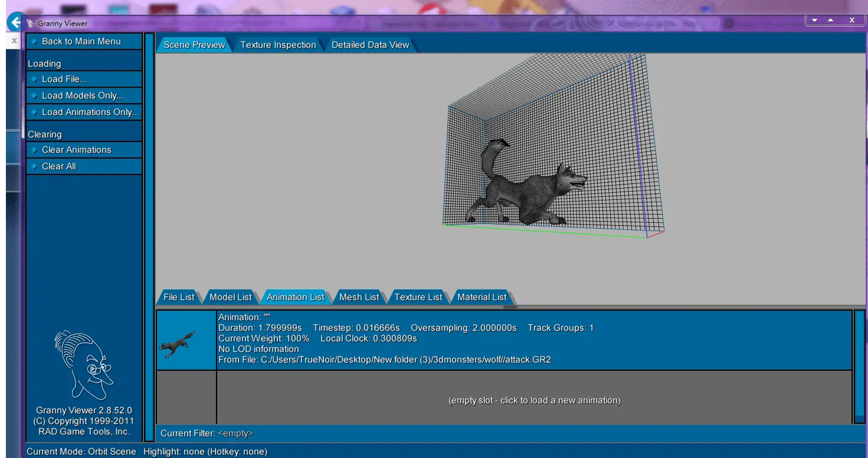Click the 'Granny Viewer 2.8.52.0' version text

(84, 410)
